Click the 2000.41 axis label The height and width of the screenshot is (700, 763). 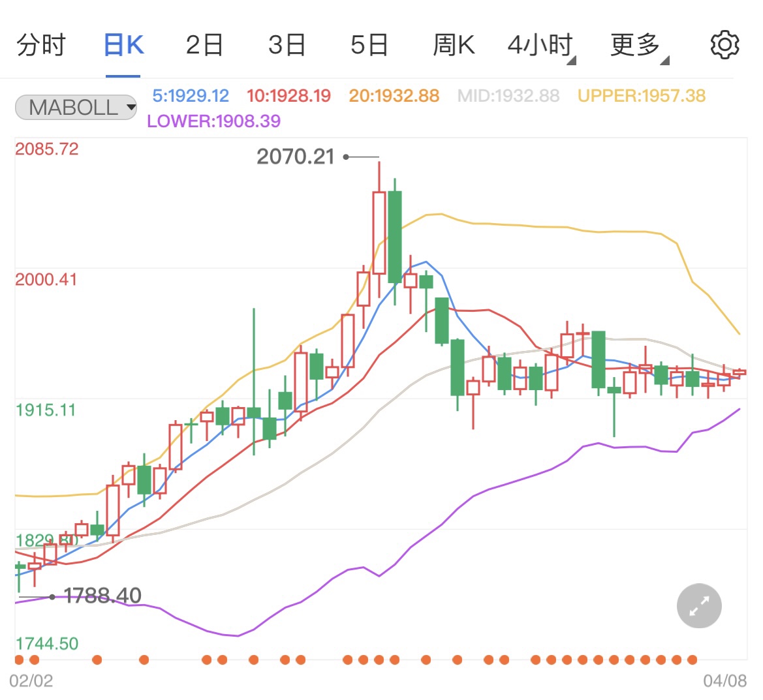46,279
